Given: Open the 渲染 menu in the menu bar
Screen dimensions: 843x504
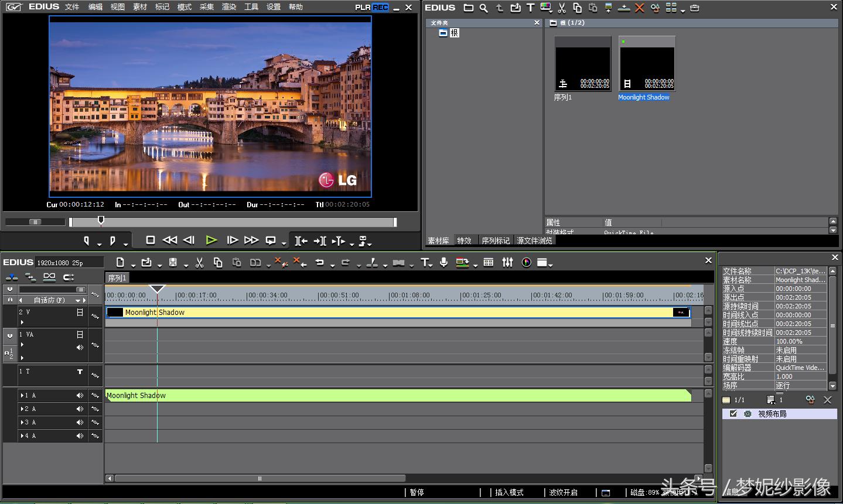Looking at the screenshot, I should (228, 7).
